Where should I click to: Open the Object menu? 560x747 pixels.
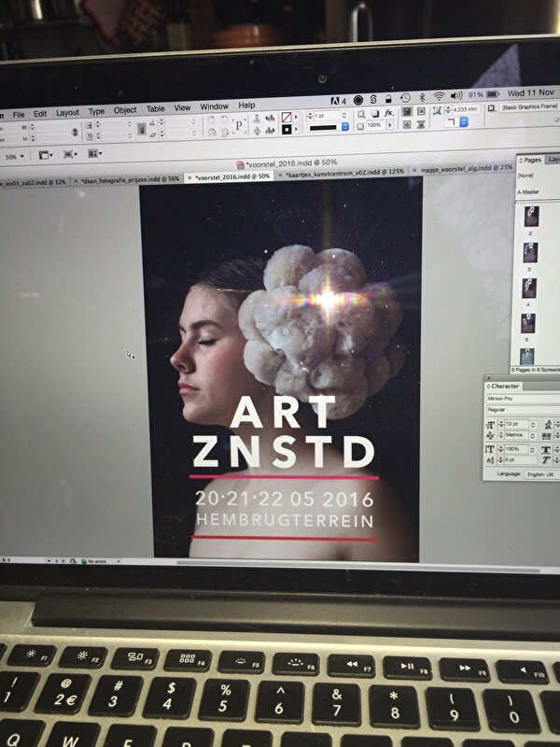125,110
